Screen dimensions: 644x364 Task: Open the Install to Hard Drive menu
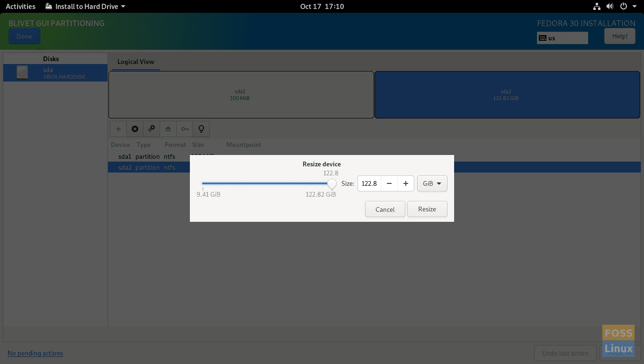(x=84, y=6)
